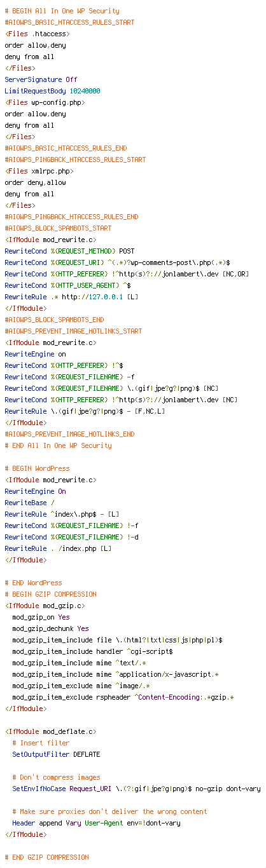This screenshot has height=868, width=266.
Task: Select the 'LimitRequestBody 10240000' line
Action: (52, 91)
